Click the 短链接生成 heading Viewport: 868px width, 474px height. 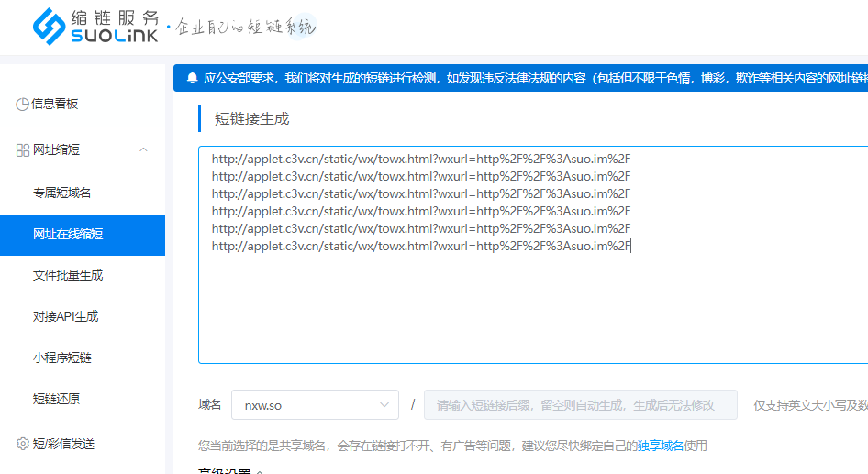click(x=252, y=119)
